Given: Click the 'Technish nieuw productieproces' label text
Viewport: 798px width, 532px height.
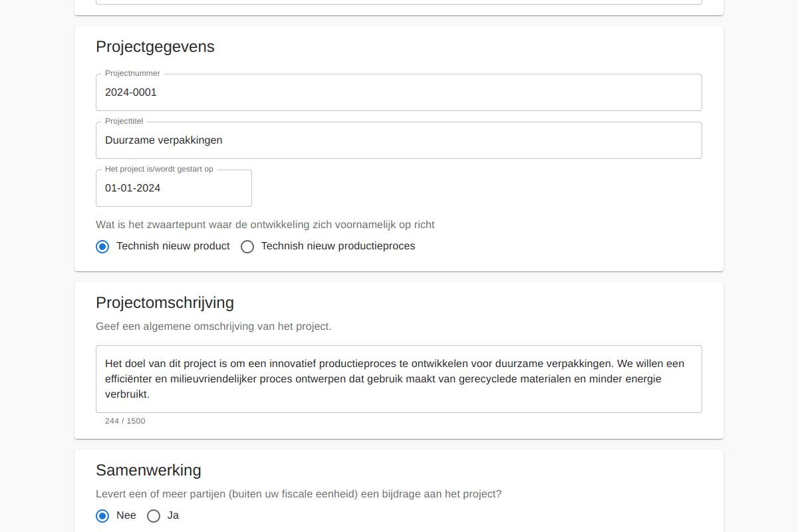Looking at the screenshot, I should click(x=338, y=246).
